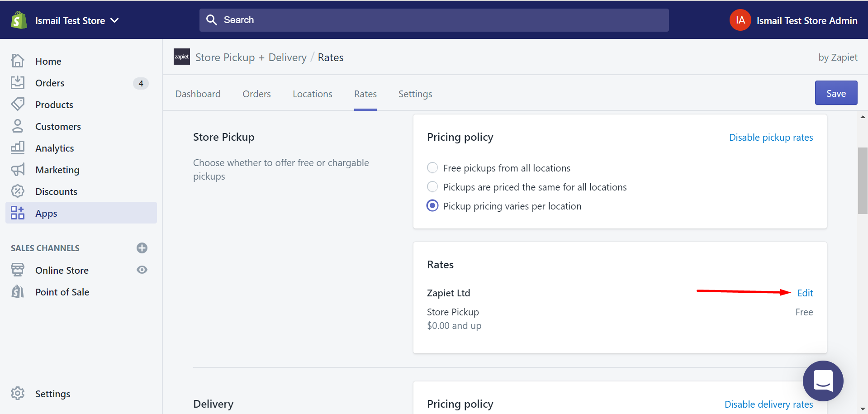View online store with the eye icon
The width and height of the screenshot is (868, 414).
click(x=142, y=270)
